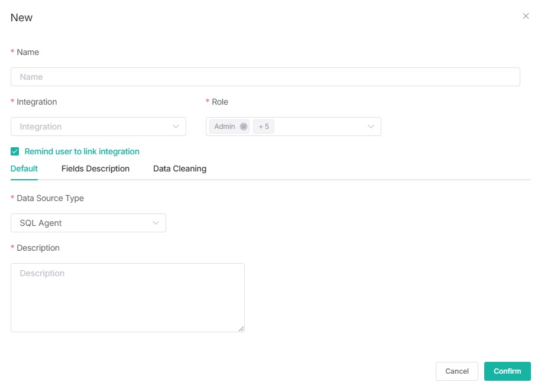Image resolution: width=541 pixels, height=392 pixels.
Task: Click the Admin role tag label
Action: pyautogui.click(x=225, y=127)
